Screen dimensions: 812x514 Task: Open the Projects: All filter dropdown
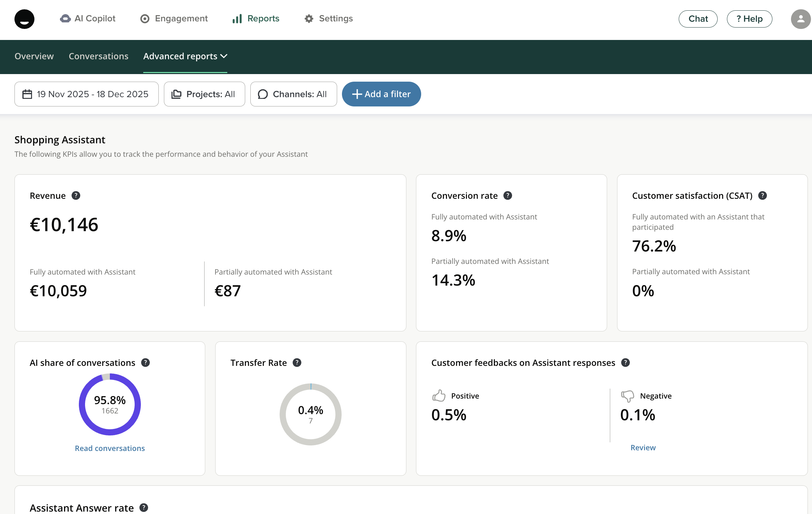204,94
